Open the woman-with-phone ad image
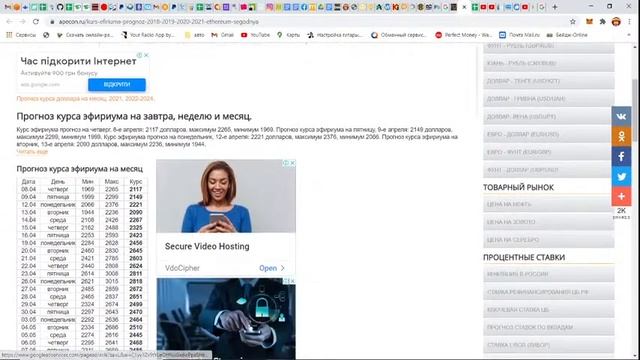The image size is (640, 360). 226,196
